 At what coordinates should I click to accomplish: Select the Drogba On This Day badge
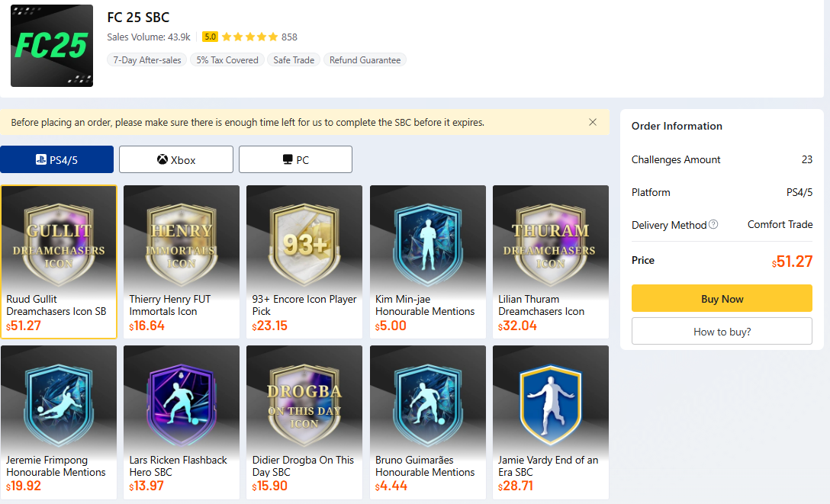click(304, 405)
